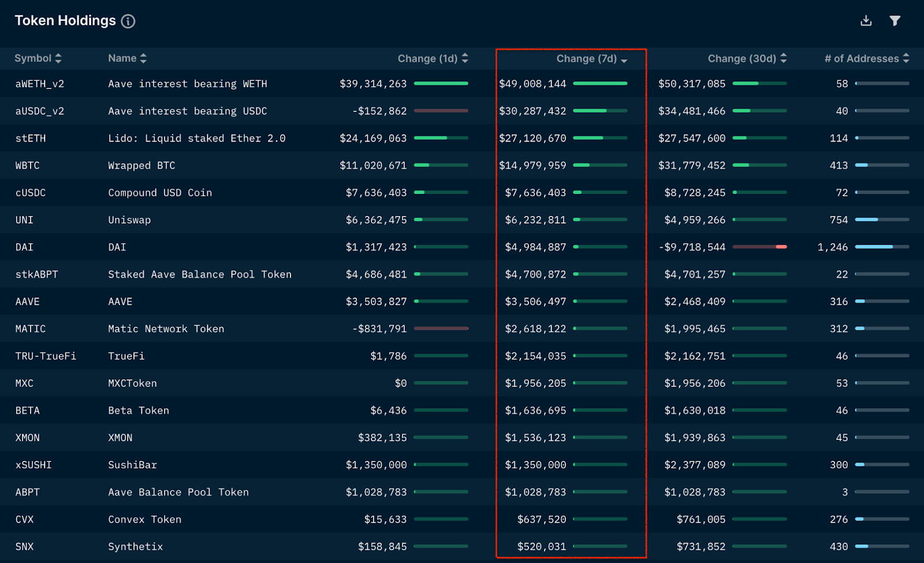Image resolution: width=924 pixels, height=563 pixels.
Task: Click the Token Holdings title
Action: click(x=65, y=21)
